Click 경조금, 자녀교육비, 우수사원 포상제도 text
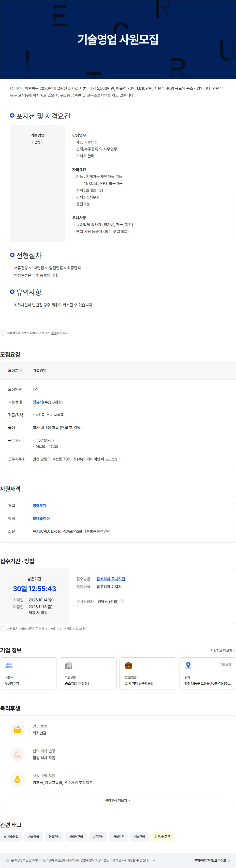236x868 pixels. tap(62, 783)
